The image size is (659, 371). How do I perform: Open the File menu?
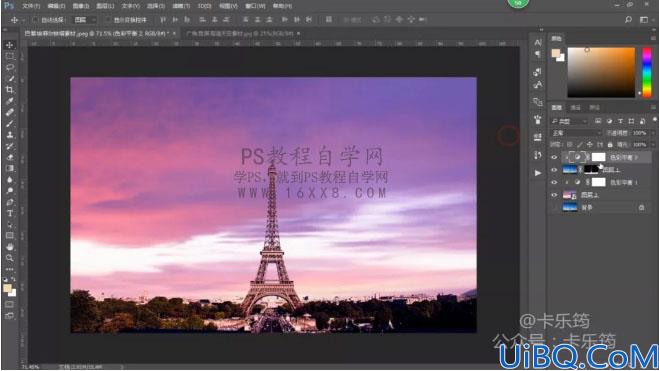[31, 6]
